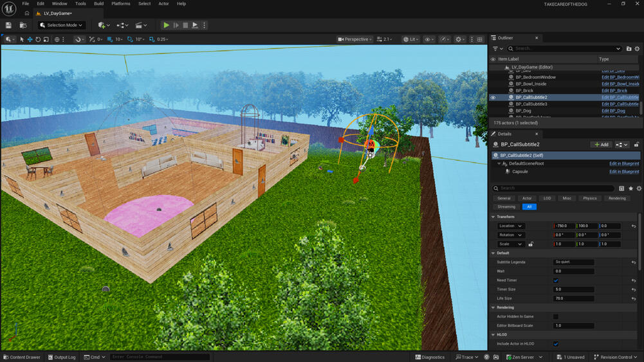
Task: Activate the Scale gizmo tool
Action: point(46,39)
